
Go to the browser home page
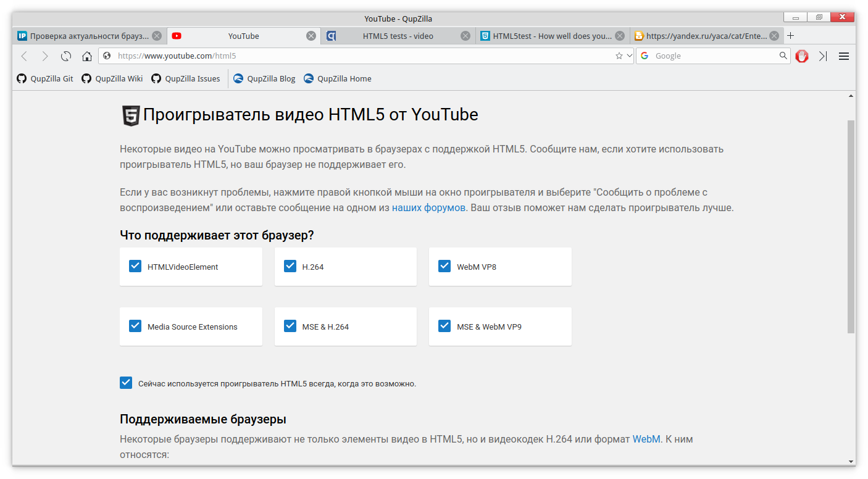point(87,56)
